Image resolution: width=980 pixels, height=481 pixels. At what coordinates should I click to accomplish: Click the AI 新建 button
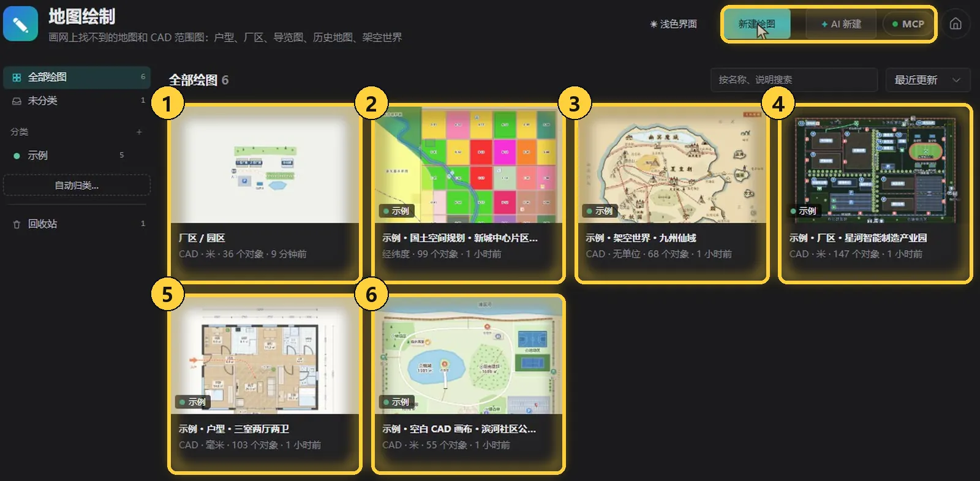point(841,24)
